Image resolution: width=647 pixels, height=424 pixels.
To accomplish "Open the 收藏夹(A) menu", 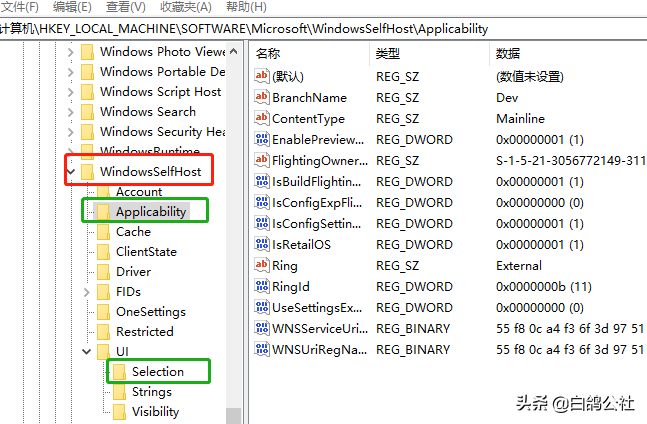I will click(x=186, y=7).
